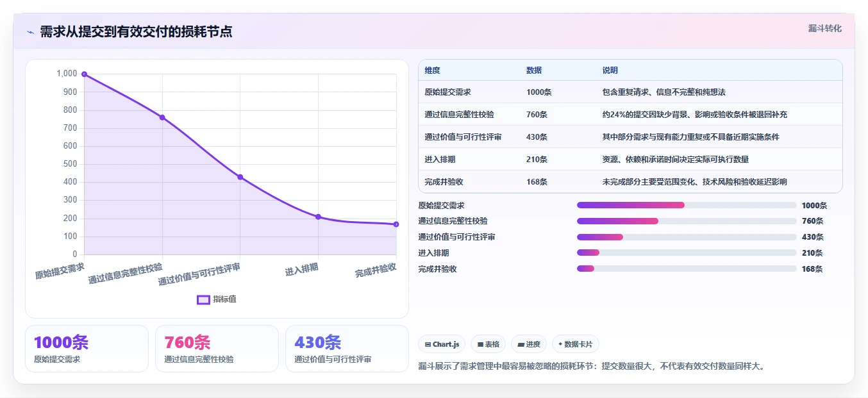This screenshot has height=398, width=868.
Task: Click the 说明 column header
Action: click(610, 70)
